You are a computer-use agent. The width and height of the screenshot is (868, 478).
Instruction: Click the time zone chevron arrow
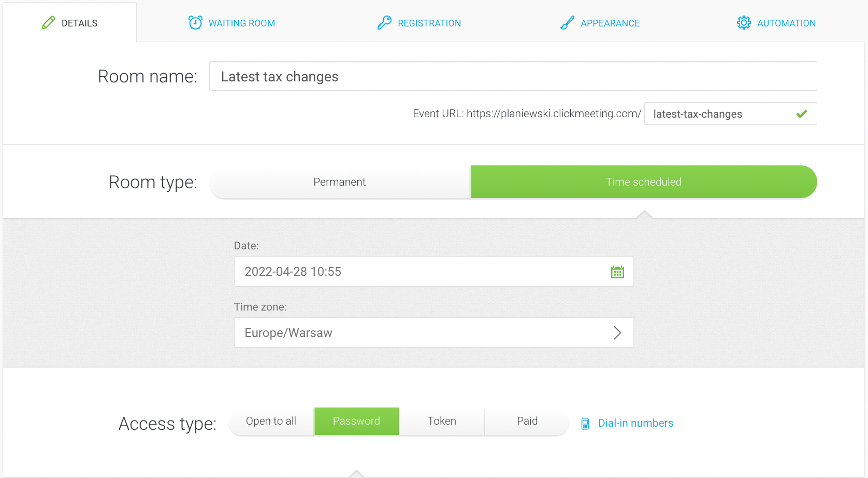(x=617, y=333)
